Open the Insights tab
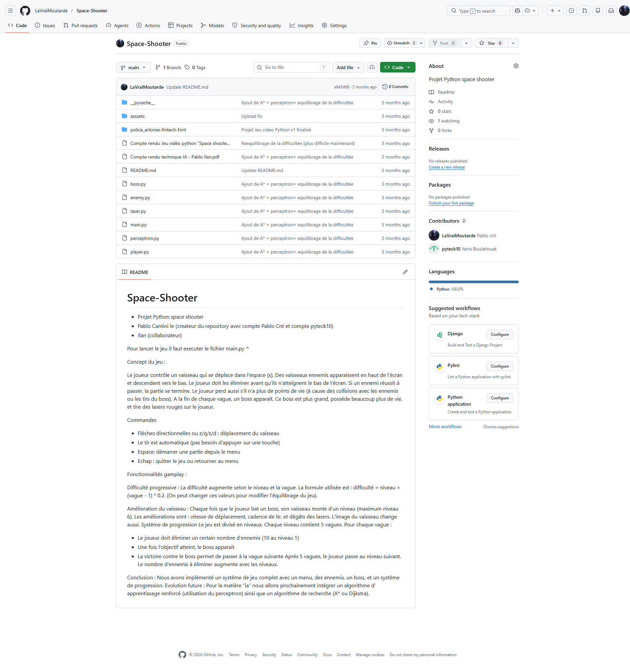This screenshot has width=630, height=672. (302, 26)
